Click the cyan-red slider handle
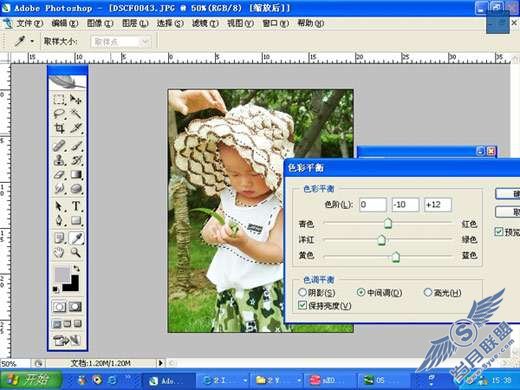 (x=388, y=223)
